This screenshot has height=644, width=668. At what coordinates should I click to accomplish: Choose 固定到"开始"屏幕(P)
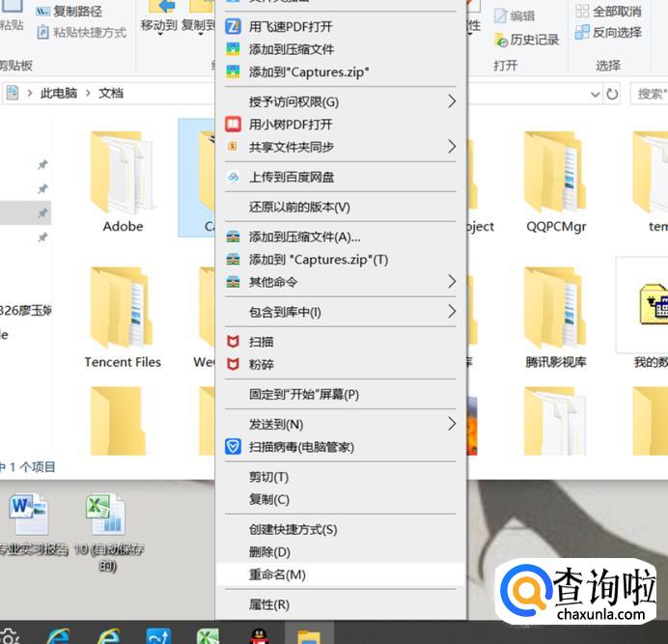341,394
